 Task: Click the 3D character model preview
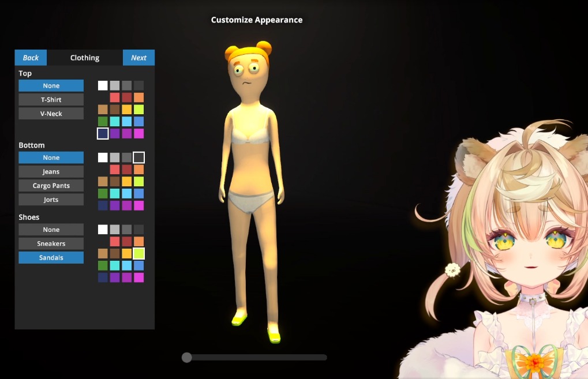coord(250,191)
